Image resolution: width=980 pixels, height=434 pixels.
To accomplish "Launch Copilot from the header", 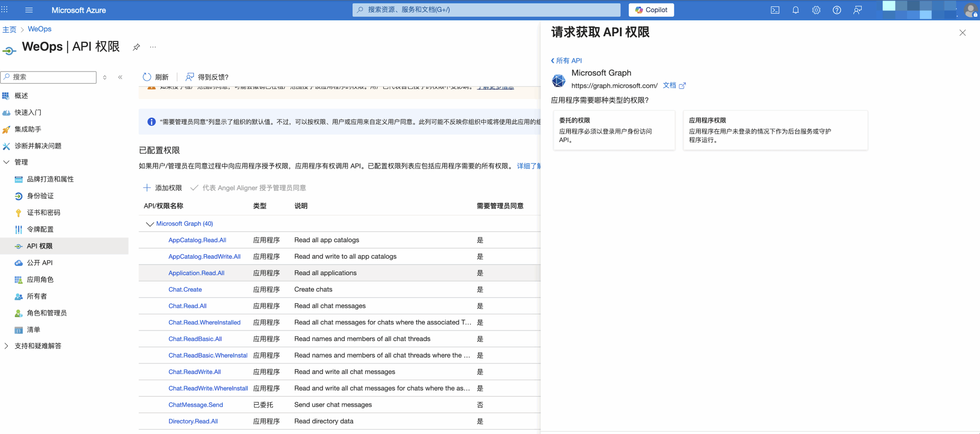I will pos(651,10).
